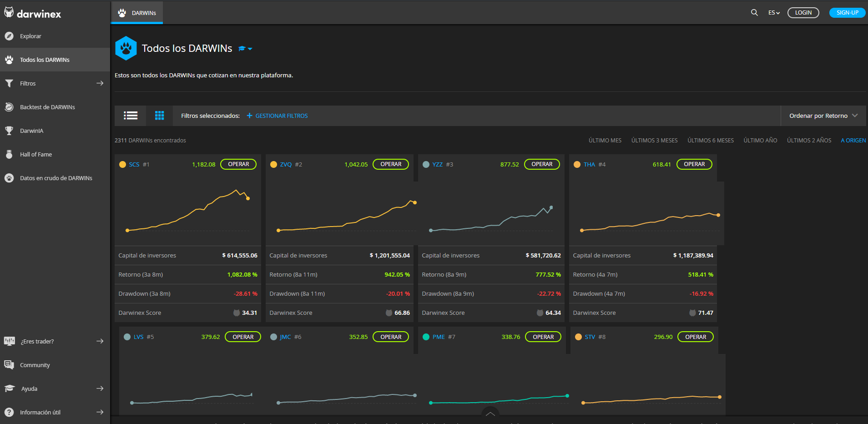Select the Todos los DARWINs paw icon
868x424 pixels.
9,60
